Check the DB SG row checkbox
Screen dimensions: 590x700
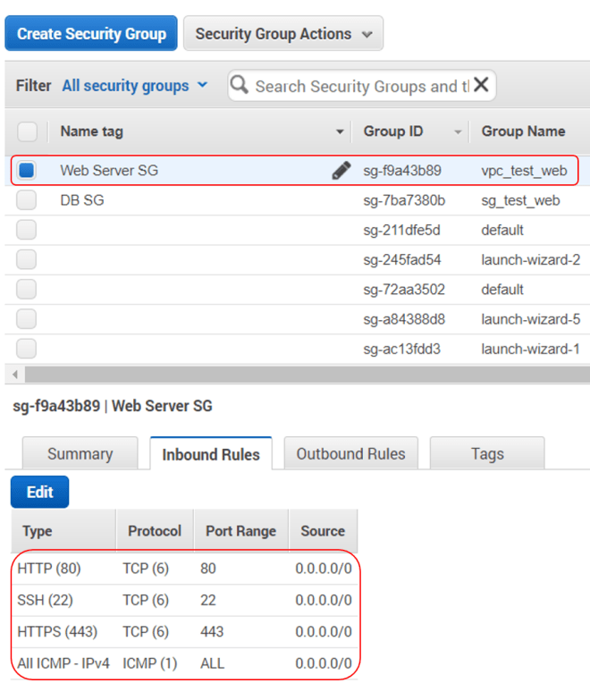(x=27, y=200)
